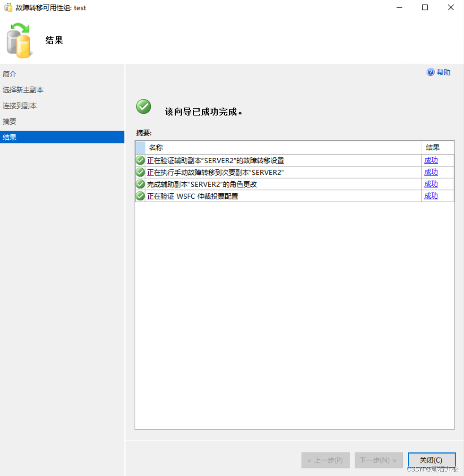Click the check icon beside '完成辅助副本角色更改' row
Screen dimensions: 464x476
click(x=140, y=184)
